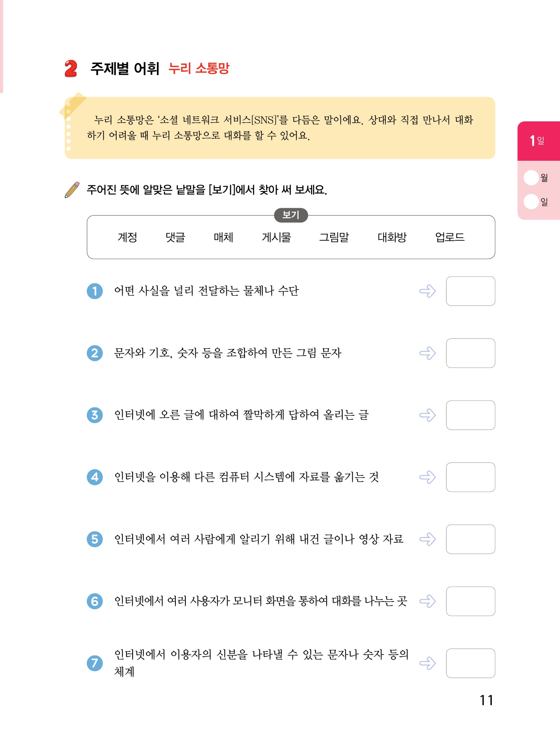Select the white circle beside 월
560x735 pixels.
pyautogui.click(x=531, y=178)
